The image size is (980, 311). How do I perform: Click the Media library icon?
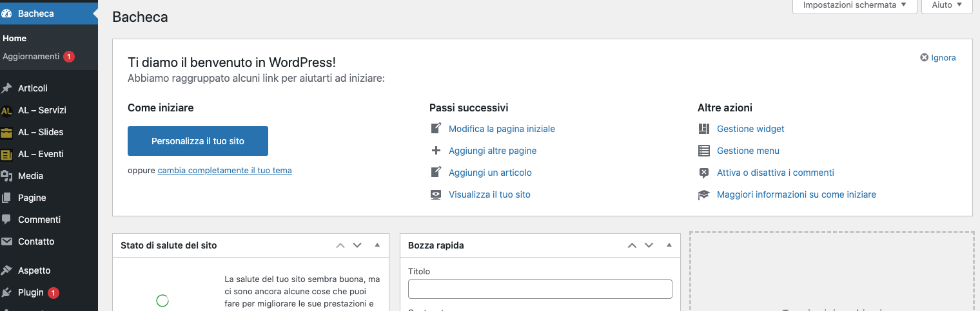click(7, 176)
